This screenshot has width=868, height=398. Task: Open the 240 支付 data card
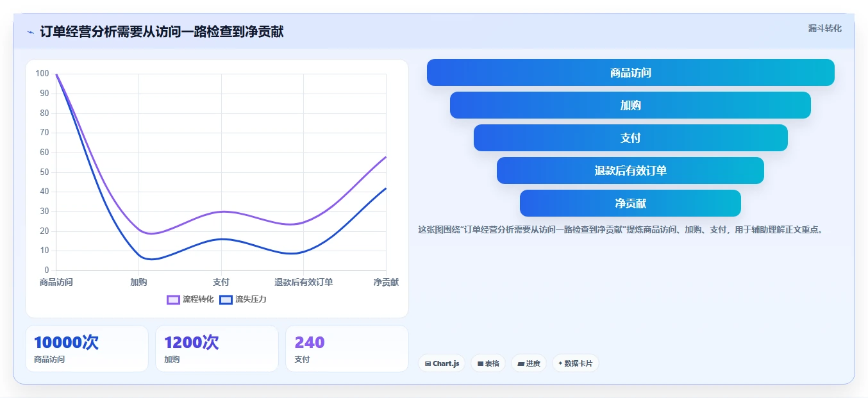pyautogui.click(x=347, y=349)
